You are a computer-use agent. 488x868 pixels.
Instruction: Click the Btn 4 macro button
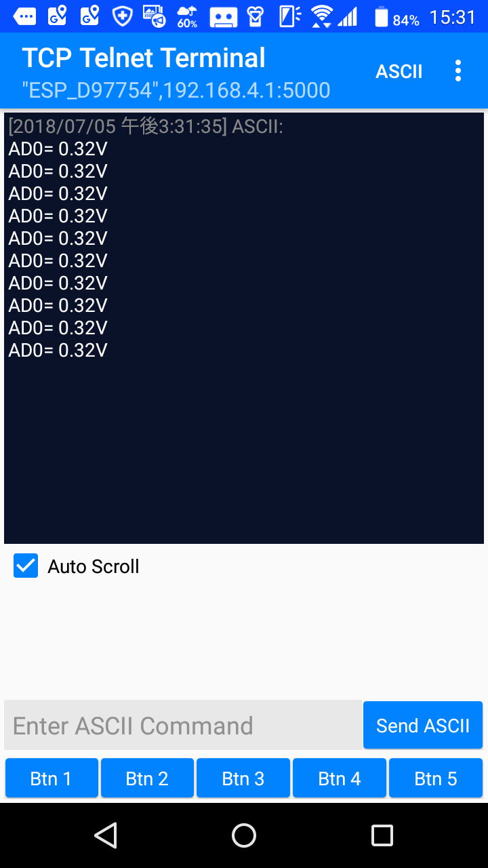coord(340,778)
